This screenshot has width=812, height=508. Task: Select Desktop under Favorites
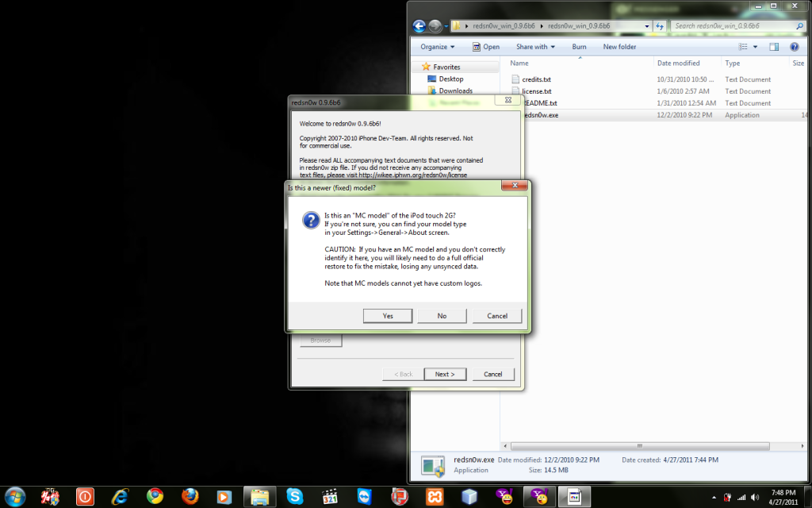[x=450, y=79]
